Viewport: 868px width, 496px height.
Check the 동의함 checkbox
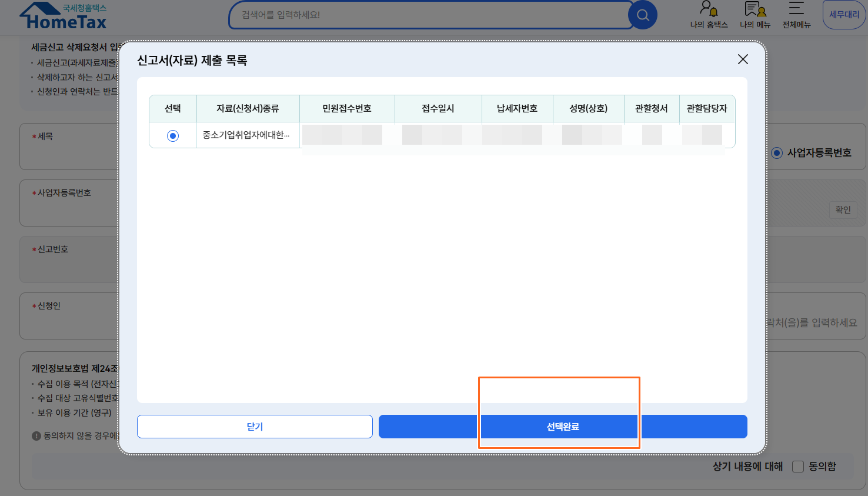pos(798,467)
